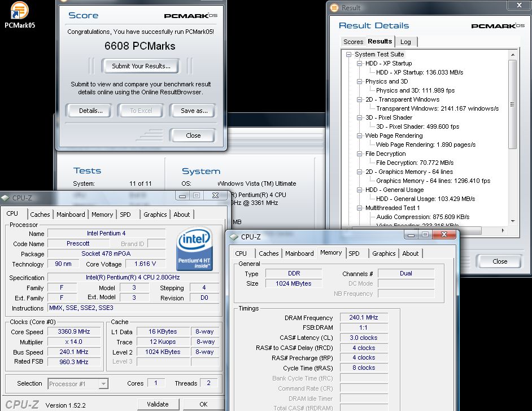Collapse the 3D - Pixel Shader node
Viewport: 532px width, 411px height.
(359, 117)
